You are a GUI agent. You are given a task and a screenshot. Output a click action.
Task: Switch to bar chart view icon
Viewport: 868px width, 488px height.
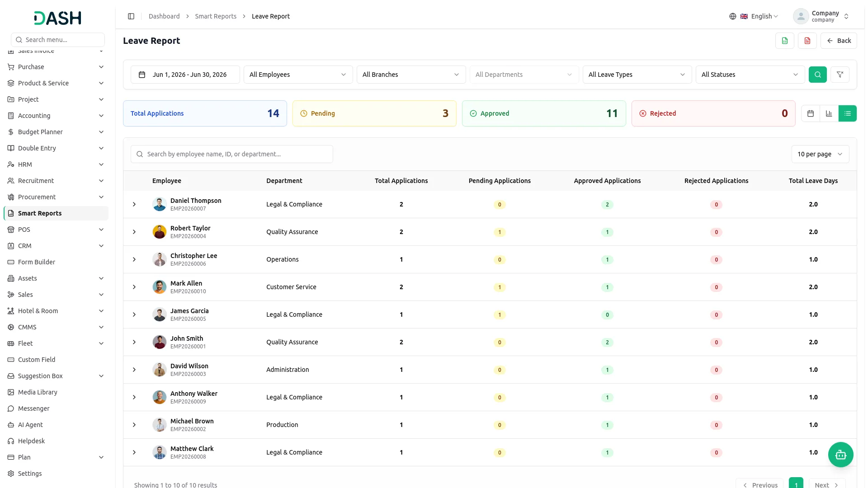click(x=829, y=113)
